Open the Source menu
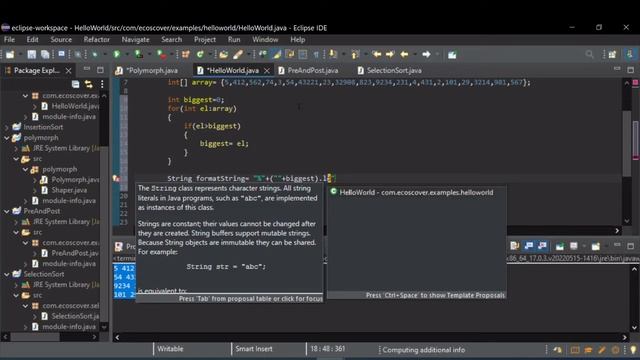Viewport: 640px width, 360px height. point(61,40)
